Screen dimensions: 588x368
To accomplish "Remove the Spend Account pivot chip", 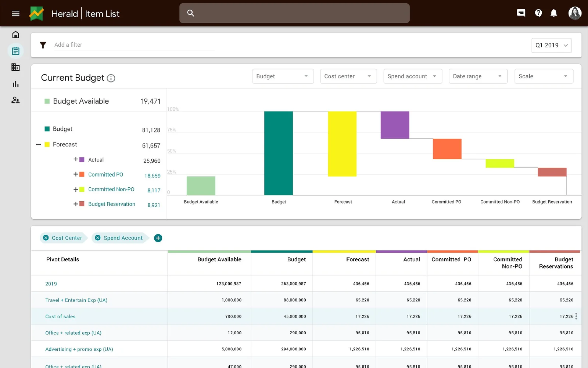I will (x=98, y=238).
